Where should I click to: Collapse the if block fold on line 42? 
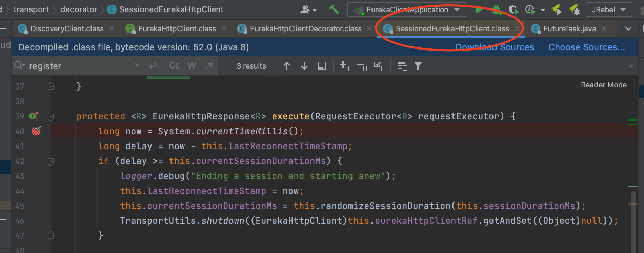[51, 162]
